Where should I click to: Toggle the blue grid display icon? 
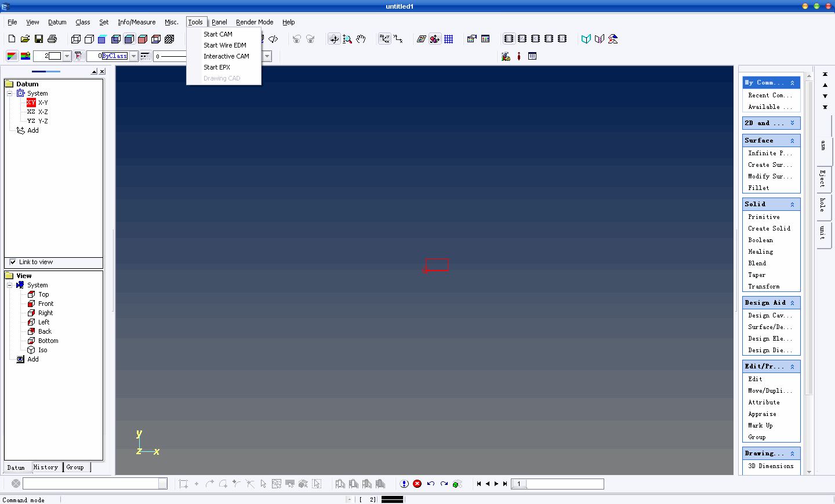(449, 39)
